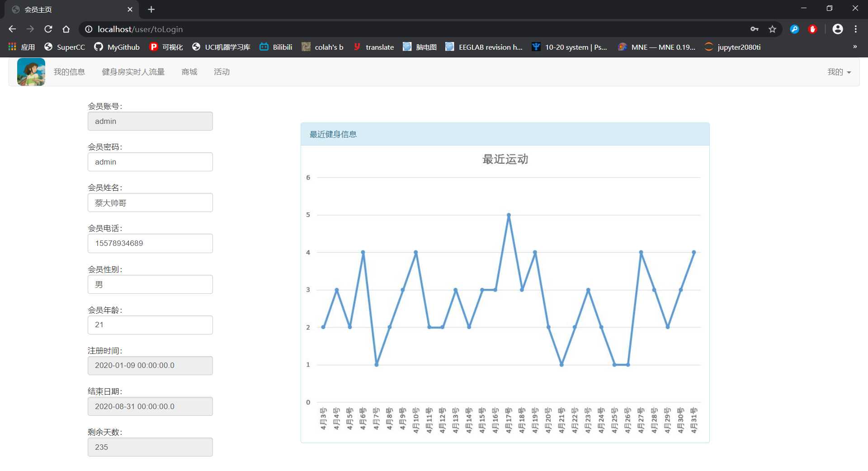Restore down the browser window
Image resolution: width=868 pixels, height=471 pixels.
(x=830, y=8)
